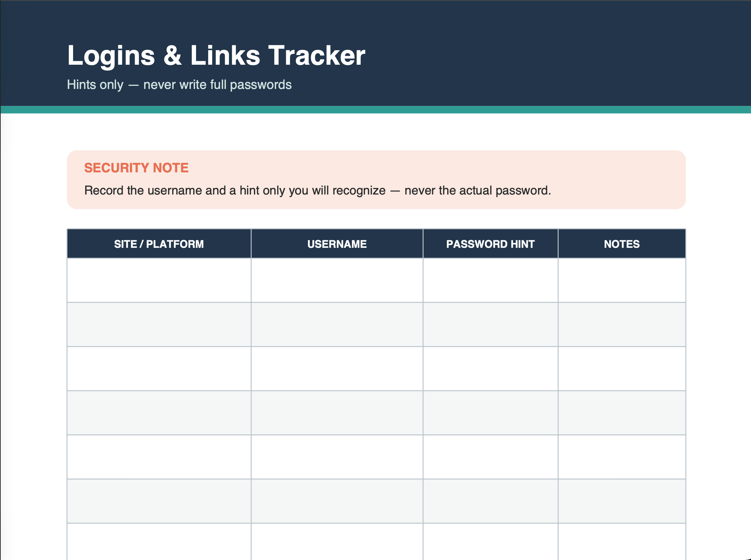Click first row cell under SITE / PLATFORM
Screen dimensions: 751x560
click(159, 280)
